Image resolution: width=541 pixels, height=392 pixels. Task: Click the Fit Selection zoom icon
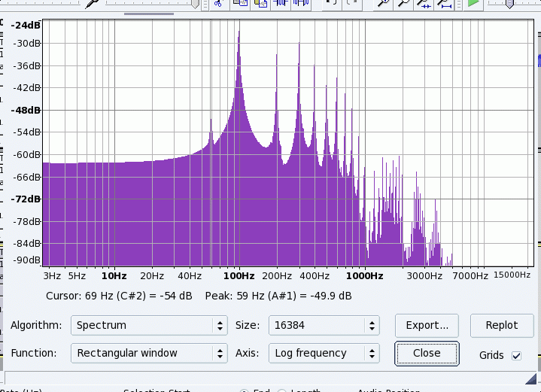click(424, 3)
